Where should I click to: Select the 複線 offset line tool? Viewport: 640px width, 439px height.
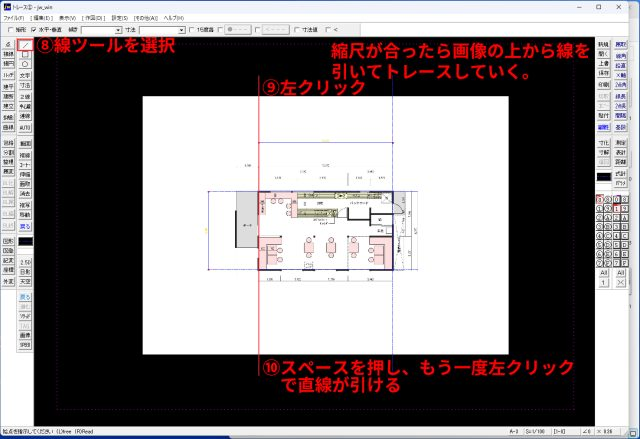(26, 156)
